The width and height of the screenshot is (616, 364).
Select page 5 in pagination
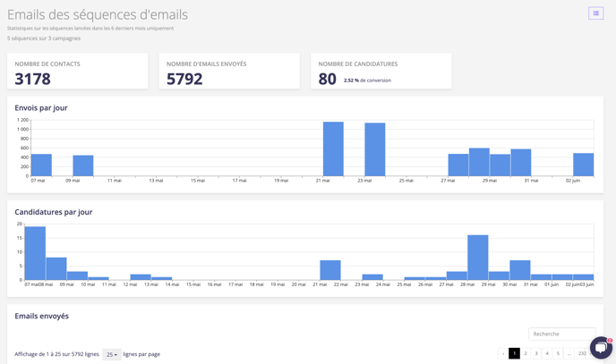coord(558,353)
